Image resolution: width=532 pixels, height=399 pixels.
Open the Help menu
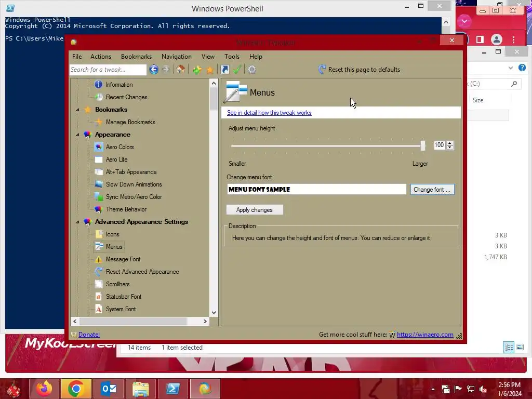point(256,57)
